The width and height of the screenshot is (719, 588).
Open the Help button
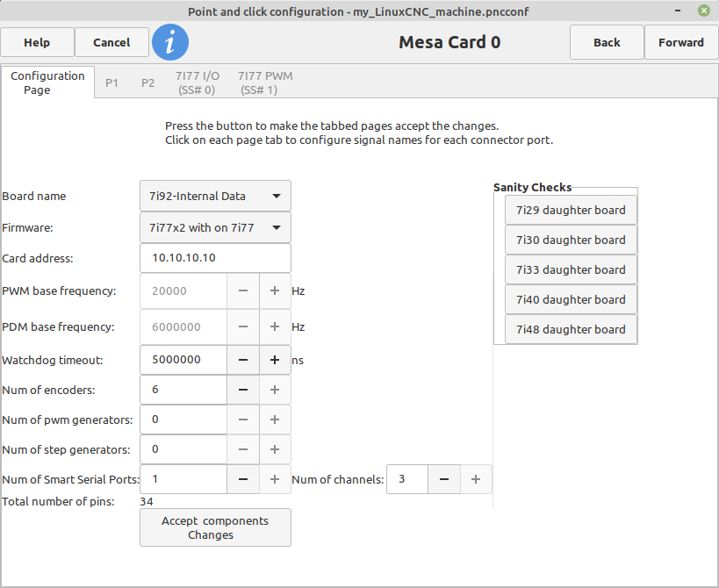tap(37, 43)
